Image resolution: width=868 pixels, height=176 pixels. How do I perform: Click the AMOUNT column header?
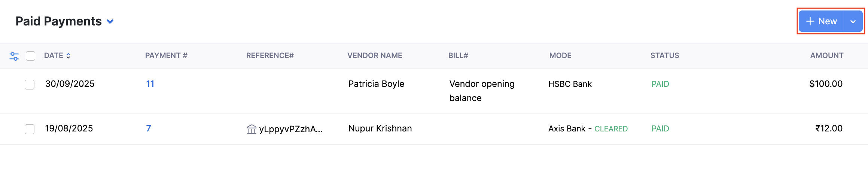pyautogui.click(x=826, y=56)
